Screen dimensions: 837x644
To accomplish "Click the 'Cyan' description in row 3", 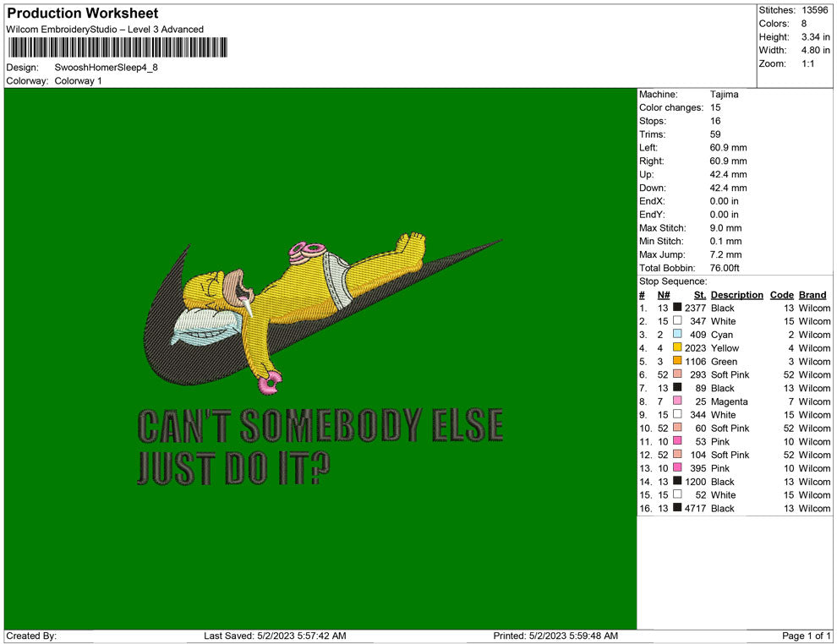I will pyautogui.click(x=722, y=335).
